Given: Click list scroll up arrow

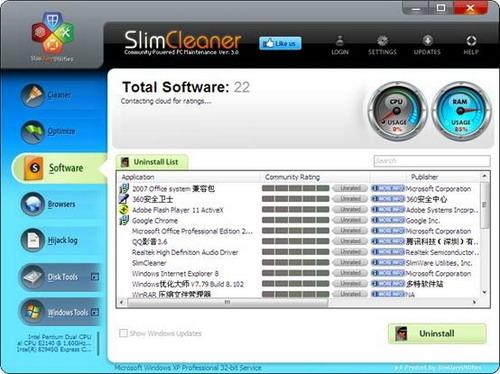Looking at the screenshot, I should 485,176.
